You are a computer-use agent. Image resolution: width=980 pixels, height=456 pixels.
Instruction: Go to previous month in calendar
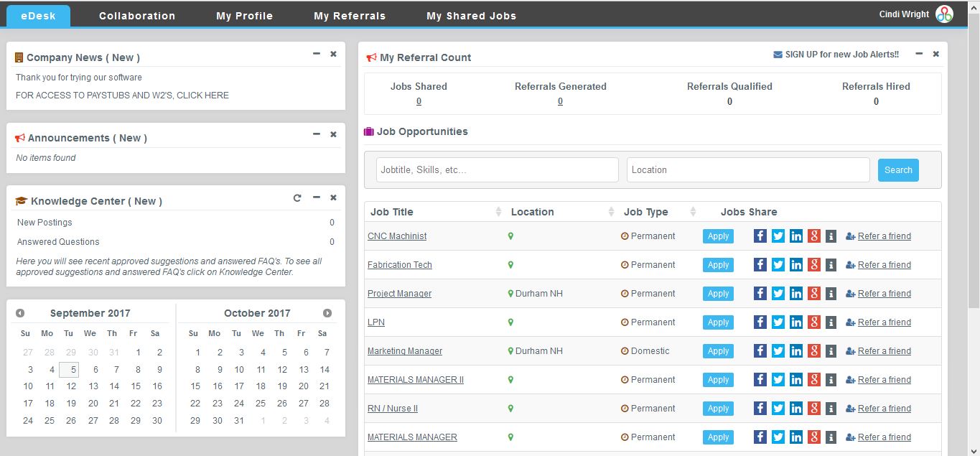click(20, 313)
